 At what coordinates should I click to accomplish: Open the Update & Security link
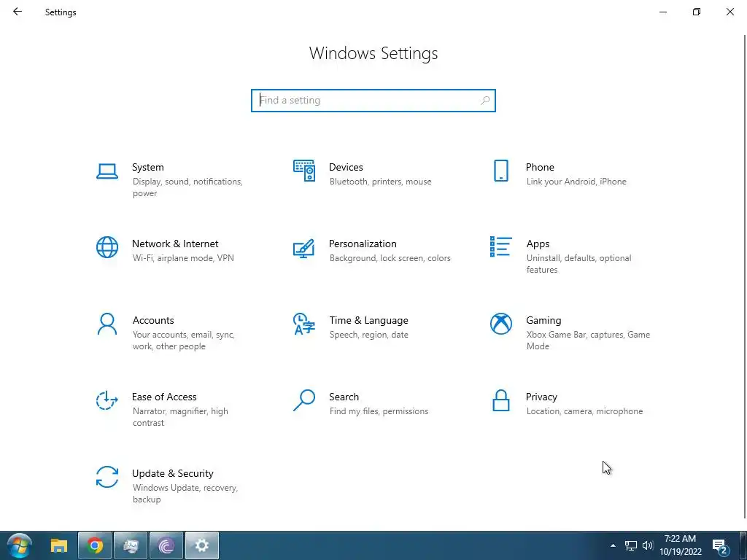(x=172, y=474)
